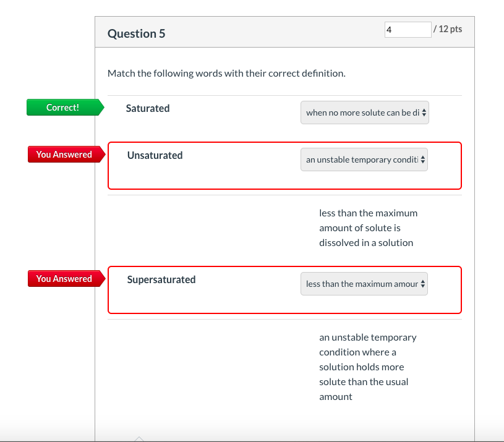Click the Supersaturated term label

tap(161, 280)
